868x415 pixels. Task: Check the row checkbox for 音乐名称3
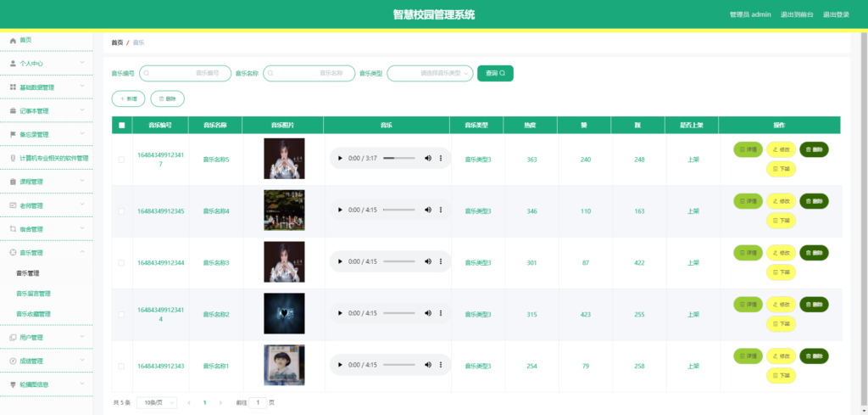tap(122, 262)
